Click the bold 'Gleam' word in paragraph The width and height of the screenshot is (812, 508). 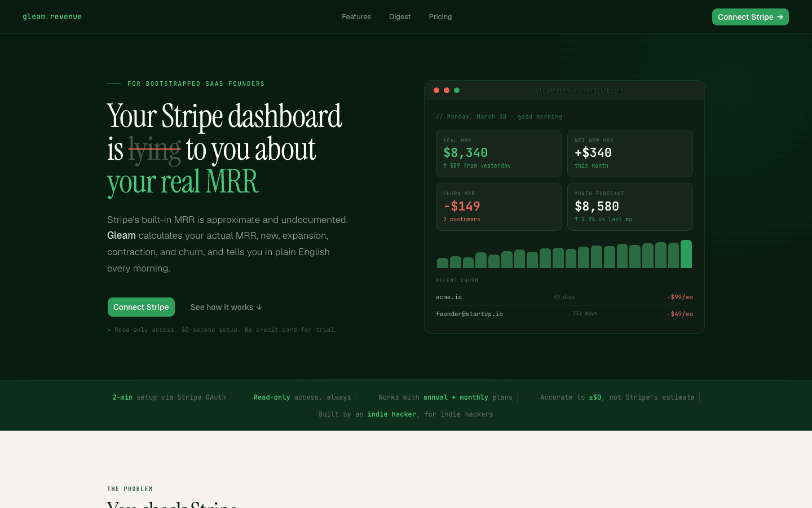tap(121, 235)
